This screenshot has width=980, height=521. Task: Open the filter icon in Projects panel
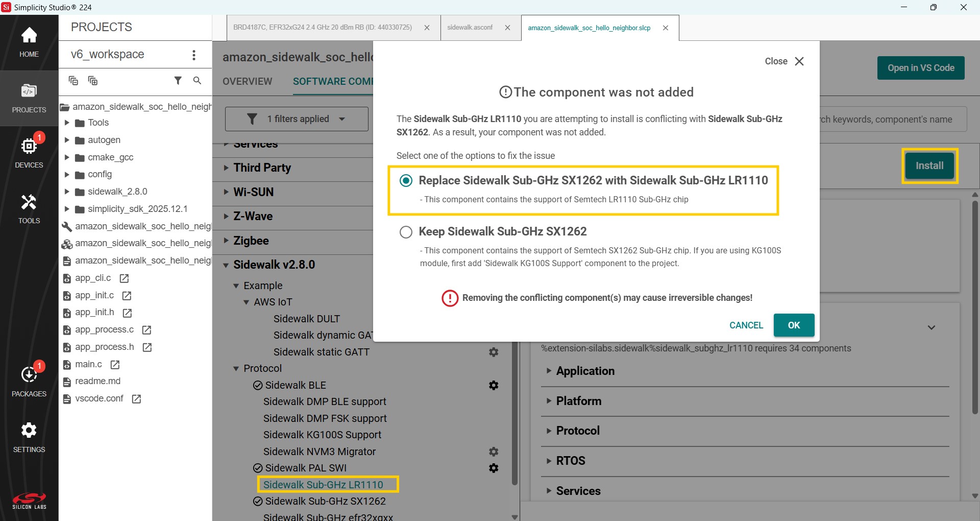pos(178,81)
